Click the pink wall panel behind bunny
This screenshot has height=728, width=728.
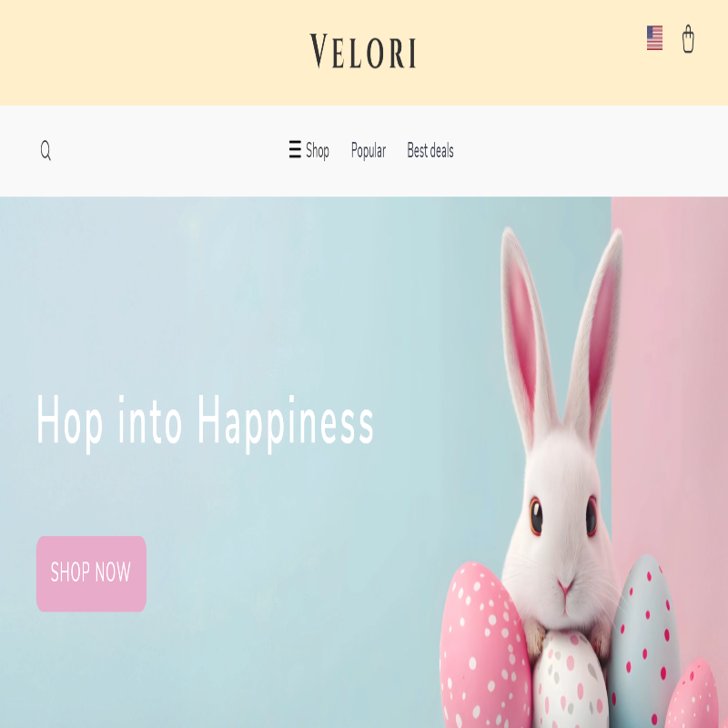pos(672,371)
